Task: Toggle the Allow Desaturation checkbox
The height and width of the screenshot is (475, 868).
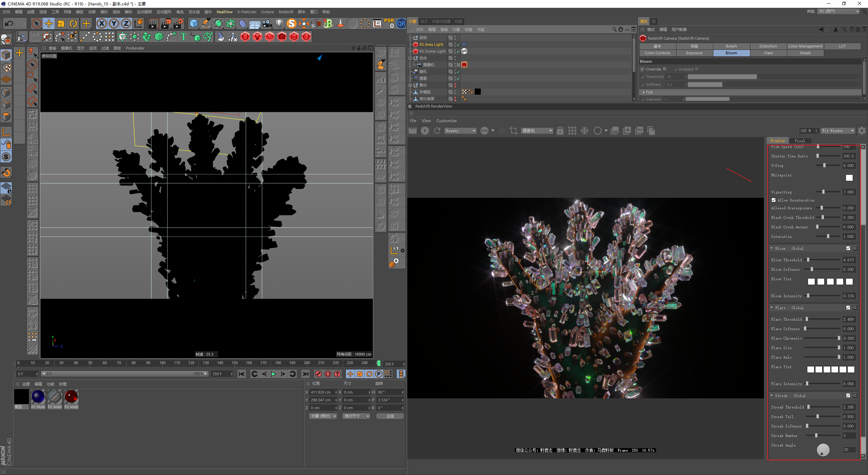Action: (x=774, y=200)
